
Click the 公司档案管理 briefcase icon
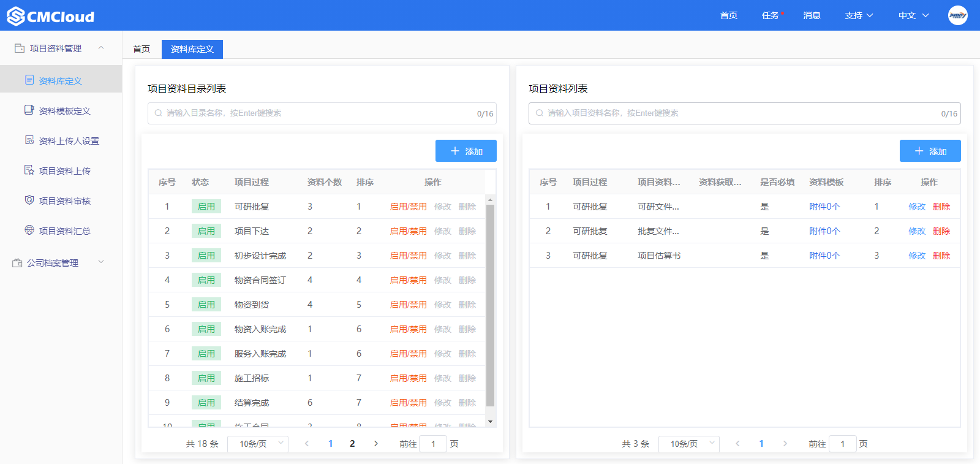17,262
